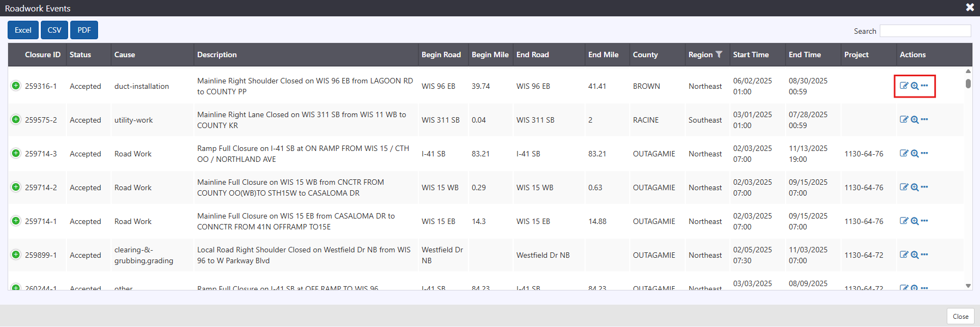
Task: Click the table scrollbar down arrow
Action: click(x=968, y=286)
